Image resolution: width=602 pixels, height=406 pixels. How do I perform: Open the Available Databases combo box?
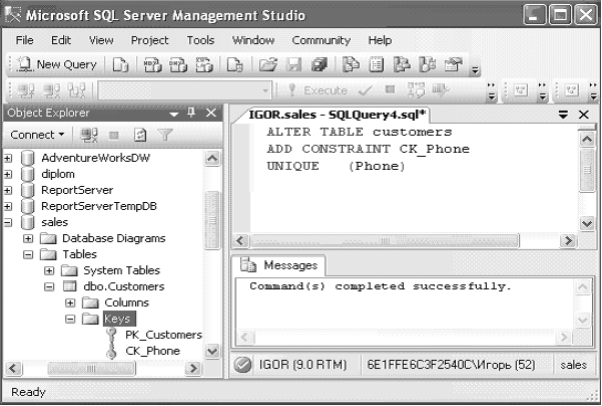(x=184, y=91)
